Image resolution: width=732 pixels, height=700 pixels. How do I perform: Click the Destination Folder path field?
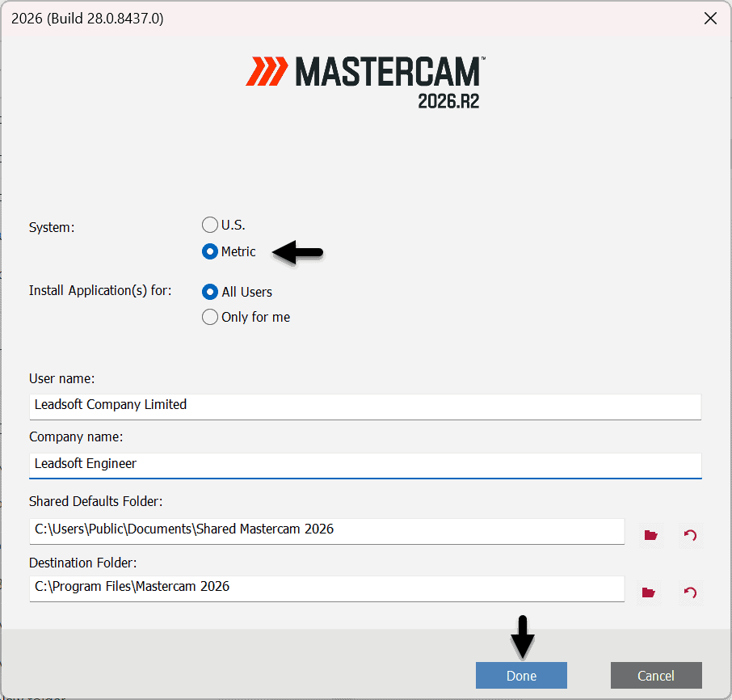coord(326,588)
